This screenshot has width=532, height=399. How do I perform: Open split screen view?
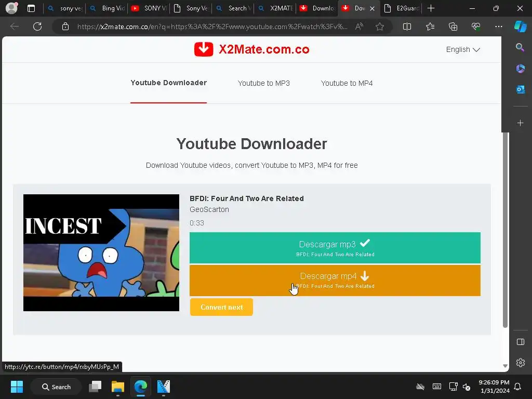coord(407,26)
